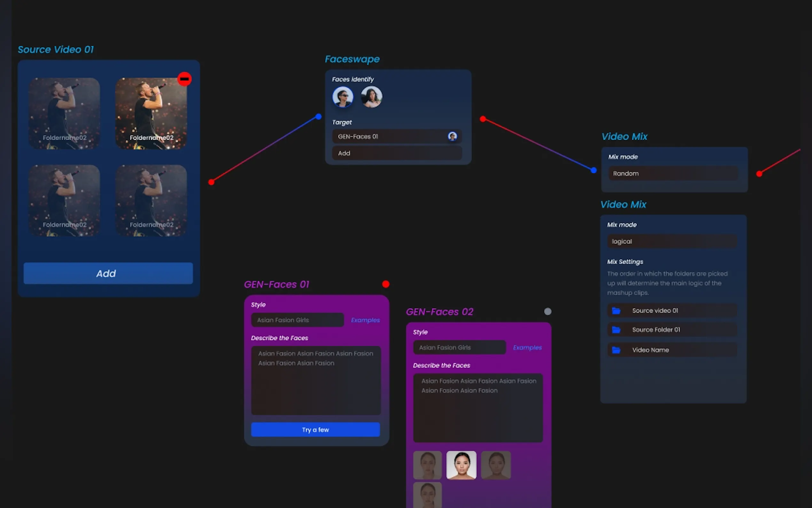
Task: Click the folder icon beside Source Folder 01
Action: [x=616, y=330]
